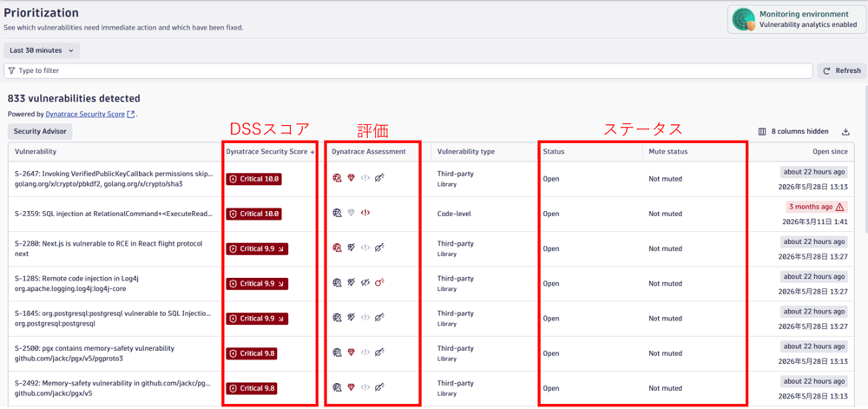Click the 833 vulnerabilities detected heading
This screenshot has height=409, width=868.
point(74,98)
